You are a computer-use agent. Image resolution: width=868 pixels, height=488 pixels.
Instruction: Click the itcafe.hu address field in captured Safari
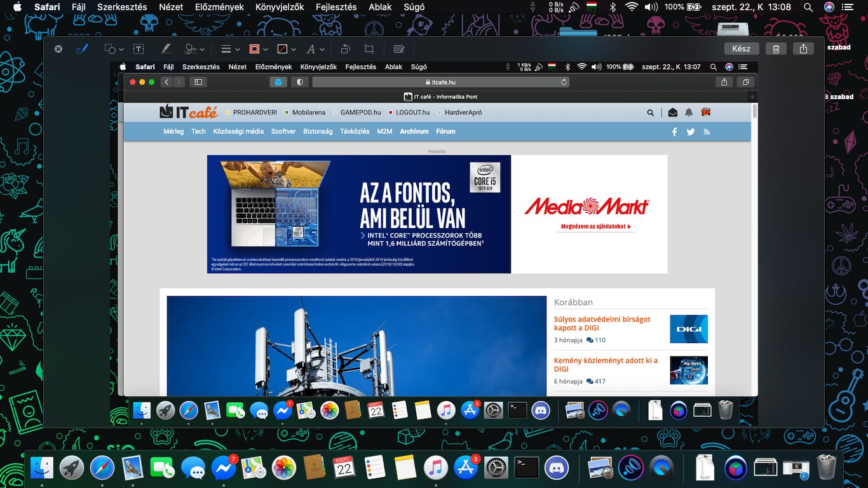point(440,82)
